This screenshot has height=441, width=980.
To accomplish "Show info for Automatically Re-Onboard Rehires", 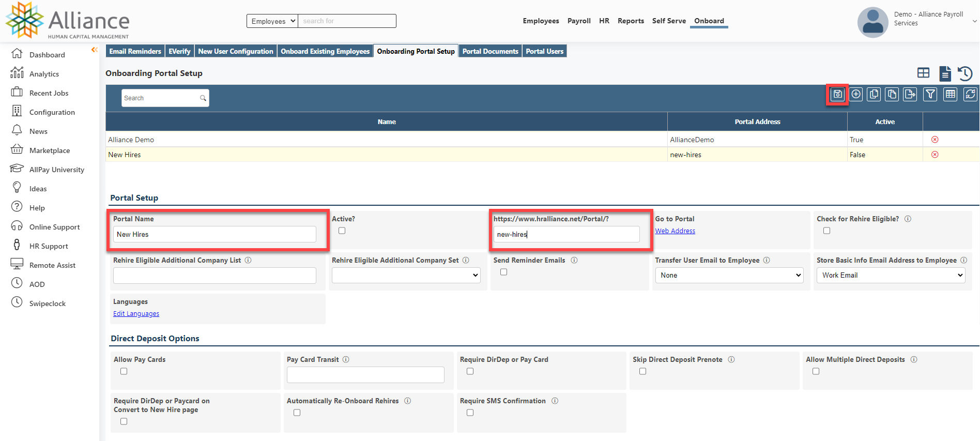I will (x=407, y=401).
